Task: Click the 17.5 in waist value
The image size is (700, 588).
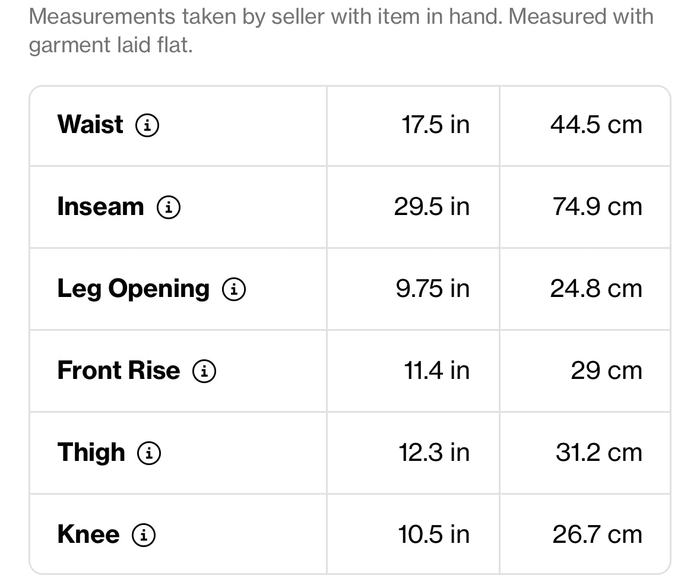Action: point(435,125)
